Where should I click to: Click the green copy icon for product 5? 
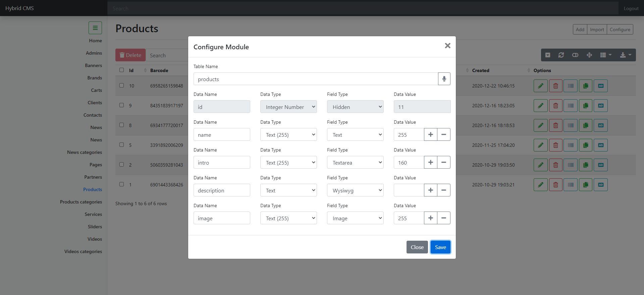[585, 145]
